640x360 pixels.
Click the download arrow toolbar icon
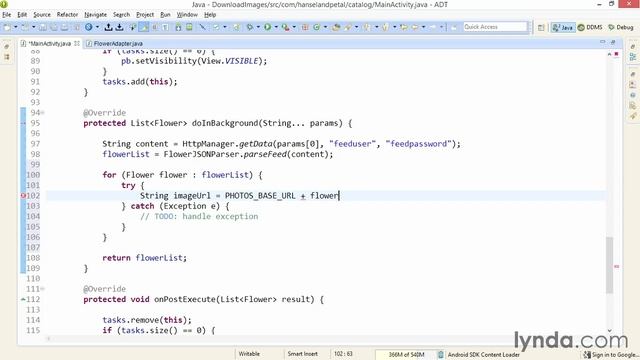119,27
